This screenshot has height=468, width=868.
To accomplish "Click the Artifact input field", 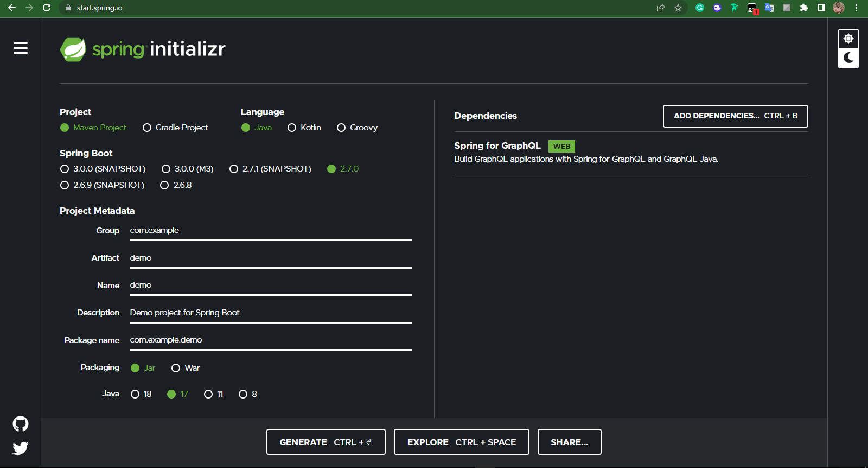I will point(271,258).
